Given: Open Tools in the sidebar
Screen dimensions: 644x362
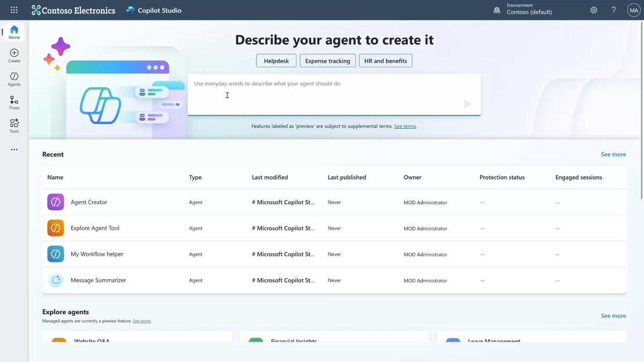Looking at the screenshot, I should click(x=14, y=126).
